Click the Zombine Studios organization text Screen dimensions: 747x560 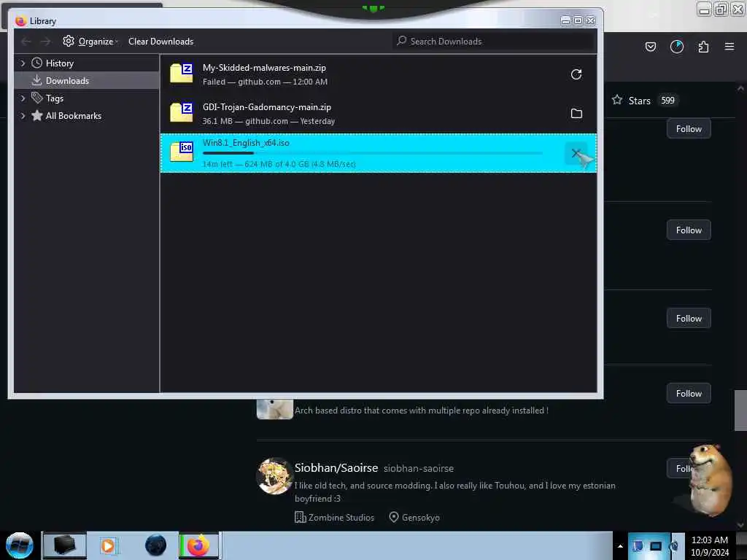click(x=341, y=518)
